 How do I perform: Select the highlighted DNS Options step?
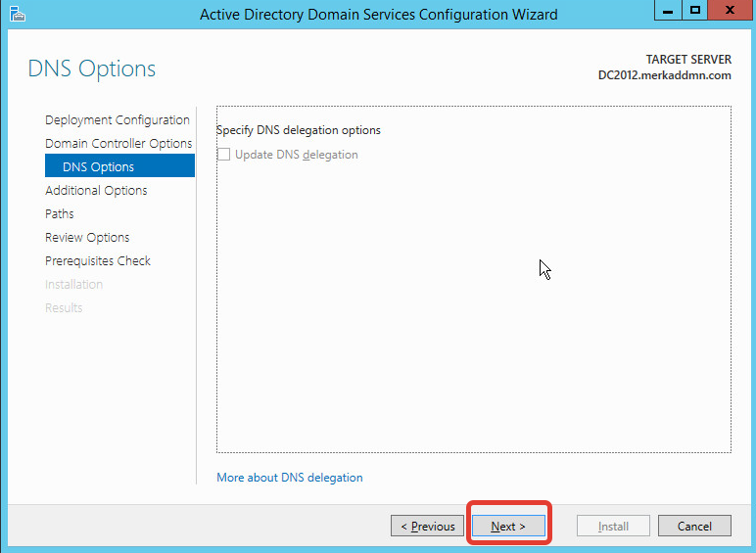pyautogui.click(x=119, y=165)
